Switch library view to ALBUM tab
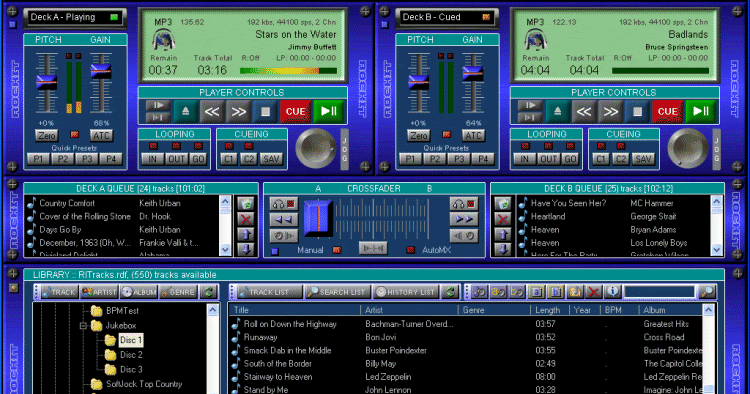This screenshot has height=394, width=750. point(139,292)
